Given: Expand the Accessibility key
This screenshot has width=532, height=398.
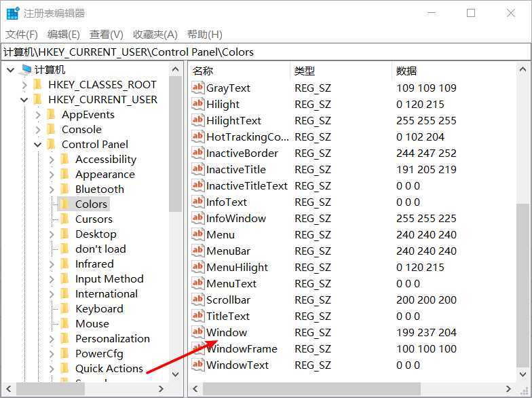Looking at the screenshot, I should [x=52, y=160].
